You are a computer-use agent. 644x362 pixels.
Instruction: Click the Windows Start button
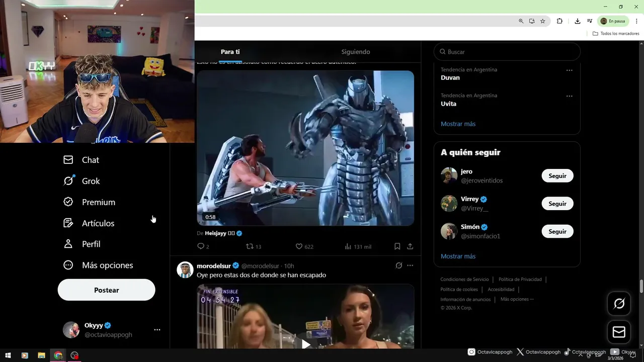[x=8, y=355]
